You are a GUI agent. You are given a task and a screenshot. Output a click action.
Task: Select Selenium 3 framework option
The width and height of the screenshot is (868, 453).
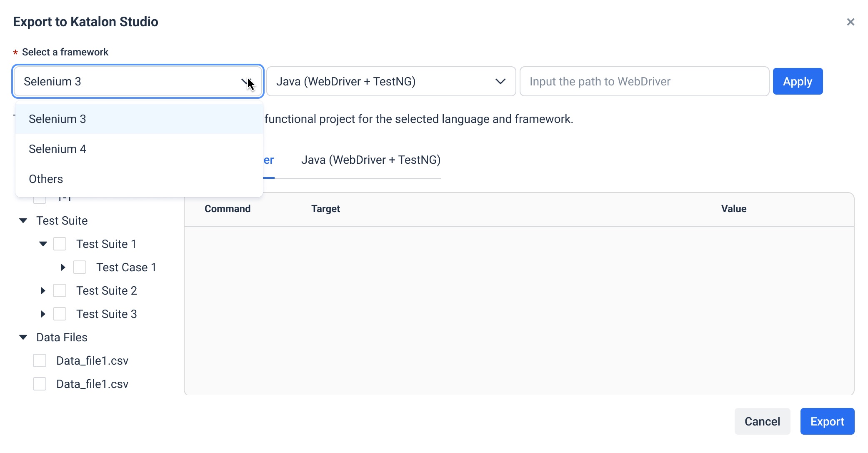click(58, 119)
